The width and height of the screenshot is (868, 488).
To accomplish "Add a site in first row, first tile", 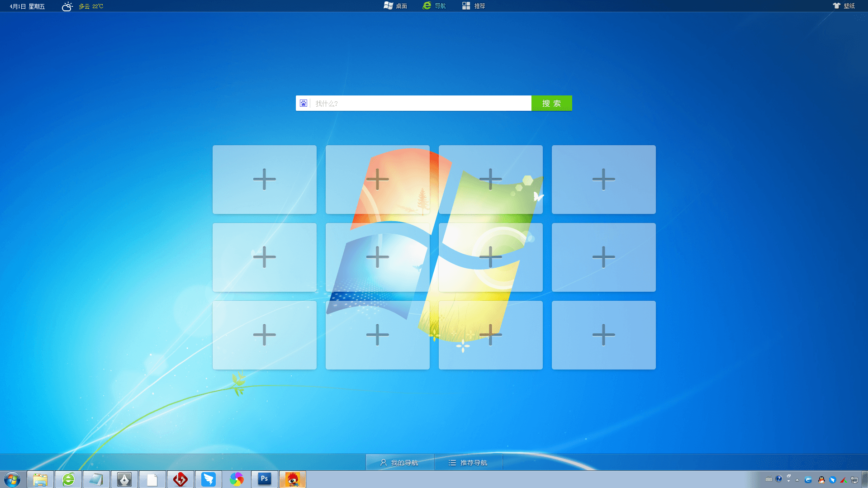I will click(265, 180).
